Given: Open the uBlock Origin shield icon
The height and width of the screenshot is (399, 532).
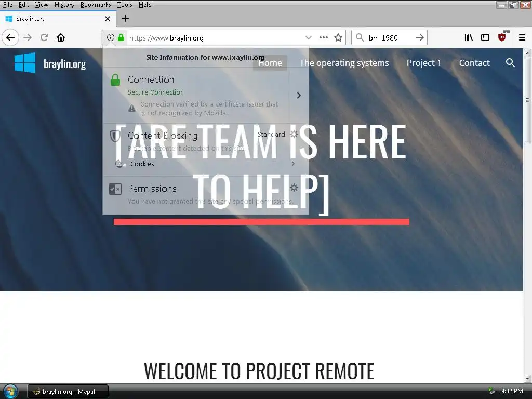Looking at the screenshot, I should (502, 37).
